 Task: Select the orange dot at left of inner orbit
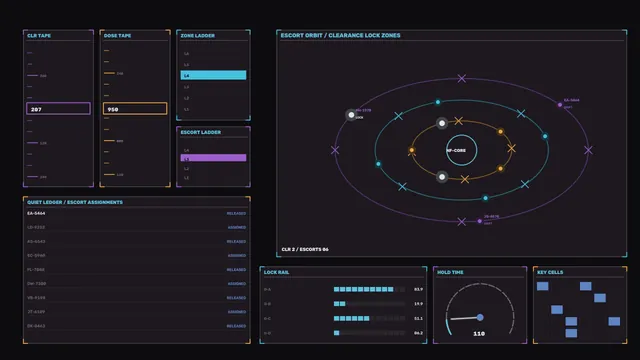tap(411, 151)
